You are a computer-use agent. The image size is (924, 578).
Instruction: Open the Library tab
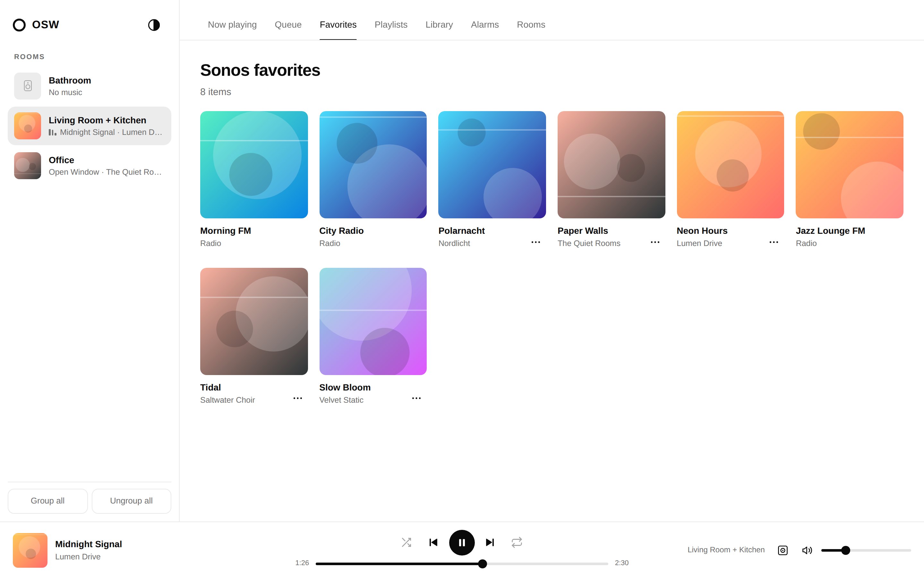point(439,24)
